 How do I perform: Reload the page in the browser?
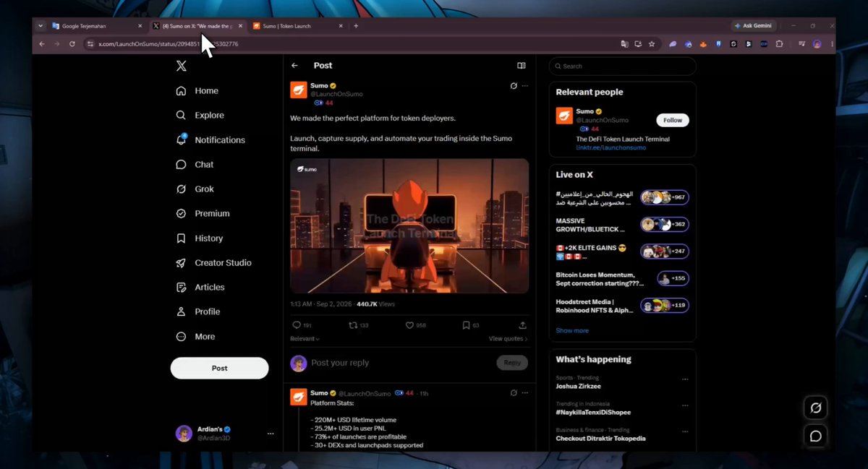(72, 44)
